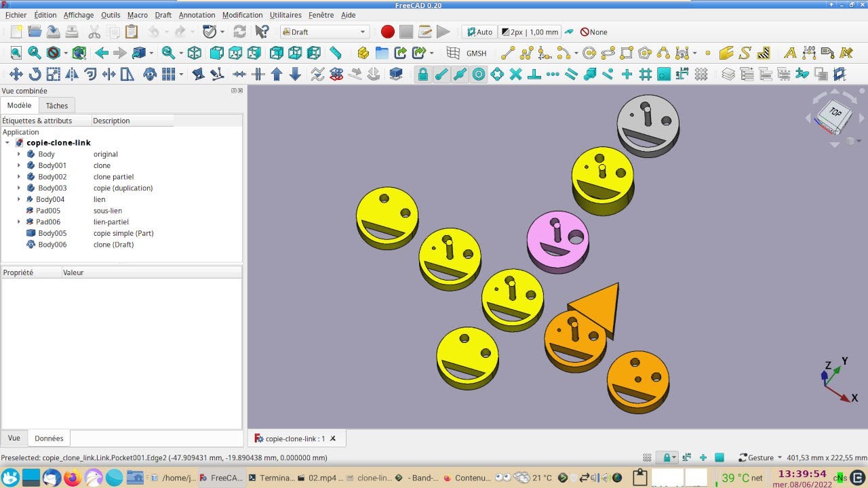Expand the Body001 clone item
Image resolution: width=868 pixels, height=488 pixels.
point(19,165)
